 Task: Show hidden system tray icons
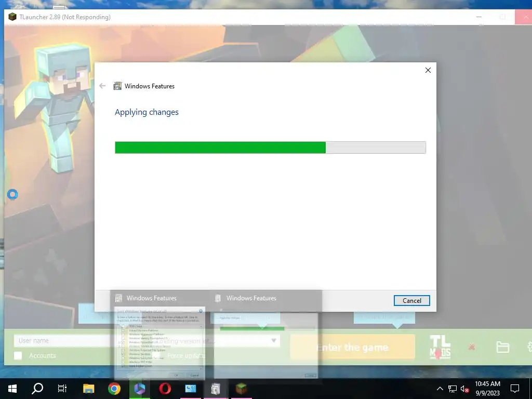pos(440,389)
